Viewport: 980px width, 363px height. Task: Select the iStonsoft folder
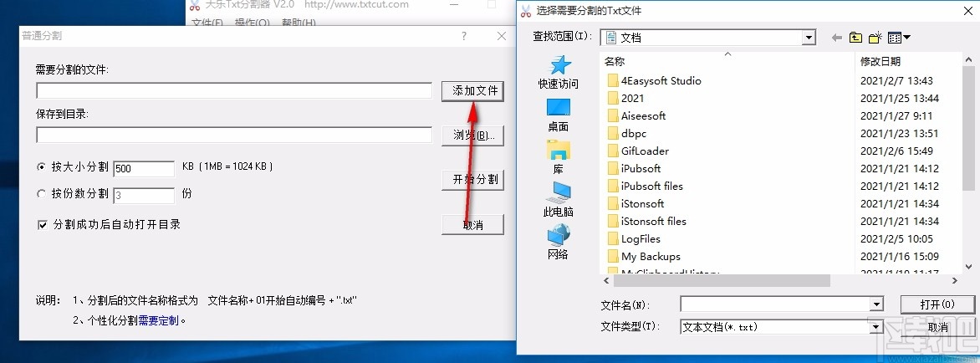(635, 203)
